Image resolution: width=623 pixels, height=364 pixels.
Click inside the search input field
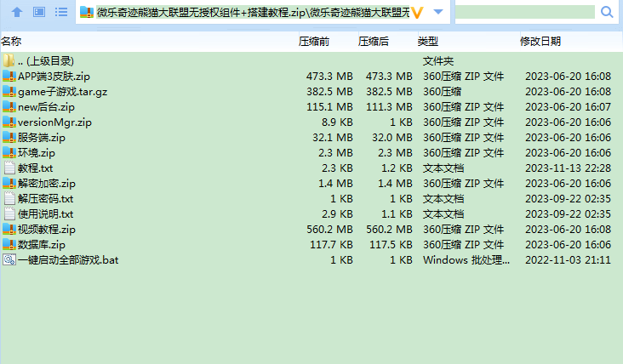click(525, 12)
